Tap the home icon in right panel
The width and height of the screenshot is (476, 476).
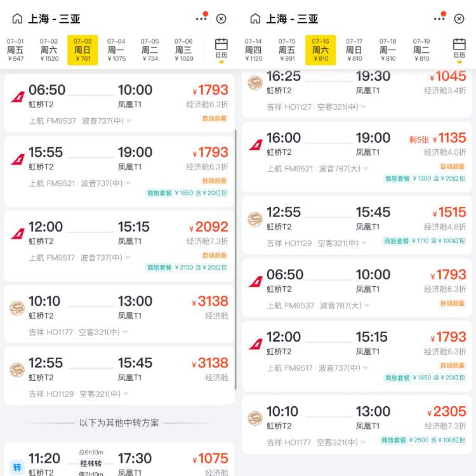(255, 18)
